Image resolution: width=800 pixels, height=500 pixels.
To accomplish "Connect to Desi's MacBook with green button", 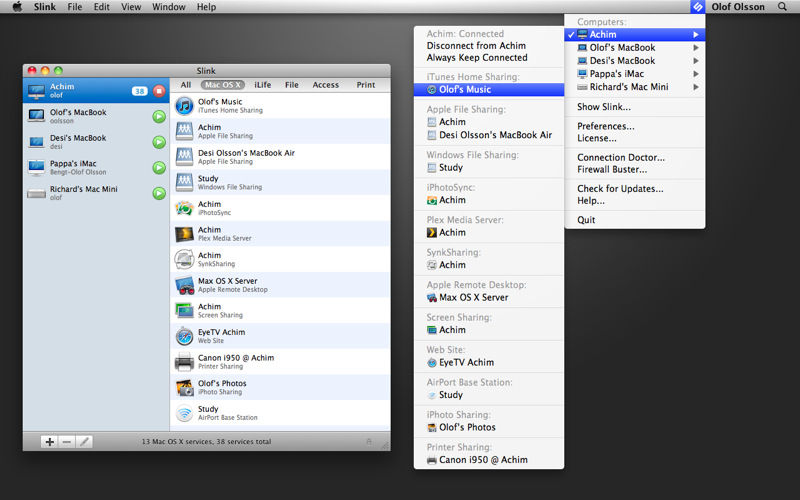I will click(x=159, y=142).
